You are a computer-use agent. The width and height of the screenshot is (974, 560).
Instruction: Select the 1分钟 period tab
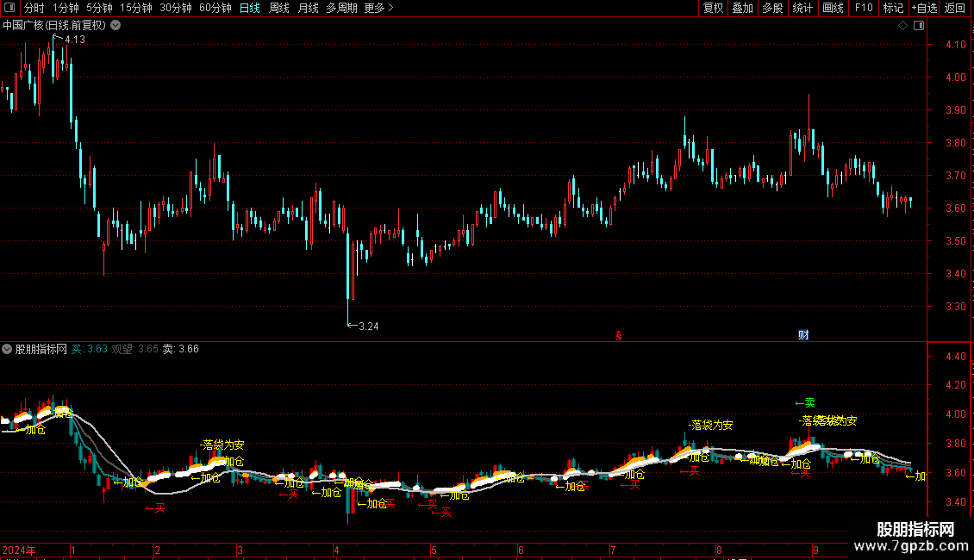(x=66, y=8)
